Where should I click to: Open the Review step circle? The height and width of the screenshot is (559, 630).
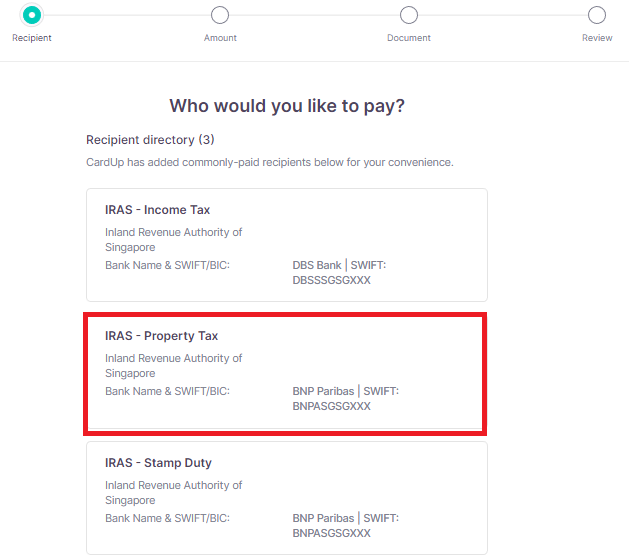click(597, 14)
